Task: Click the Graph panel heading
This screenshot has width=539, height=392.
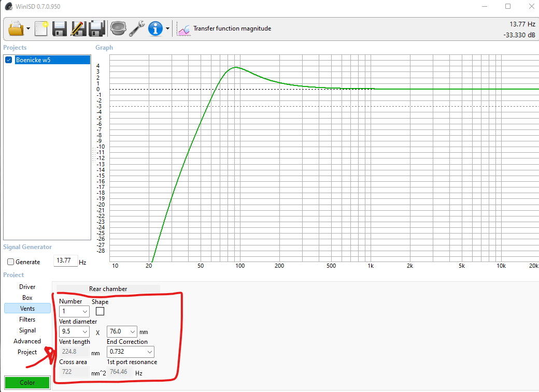Action: pos(104,48)
